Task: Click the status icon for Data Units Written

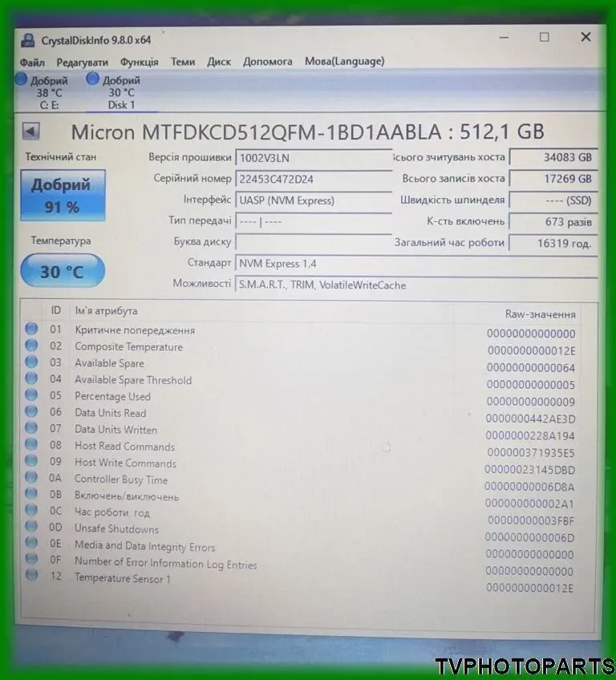Action: pos(31,427)
